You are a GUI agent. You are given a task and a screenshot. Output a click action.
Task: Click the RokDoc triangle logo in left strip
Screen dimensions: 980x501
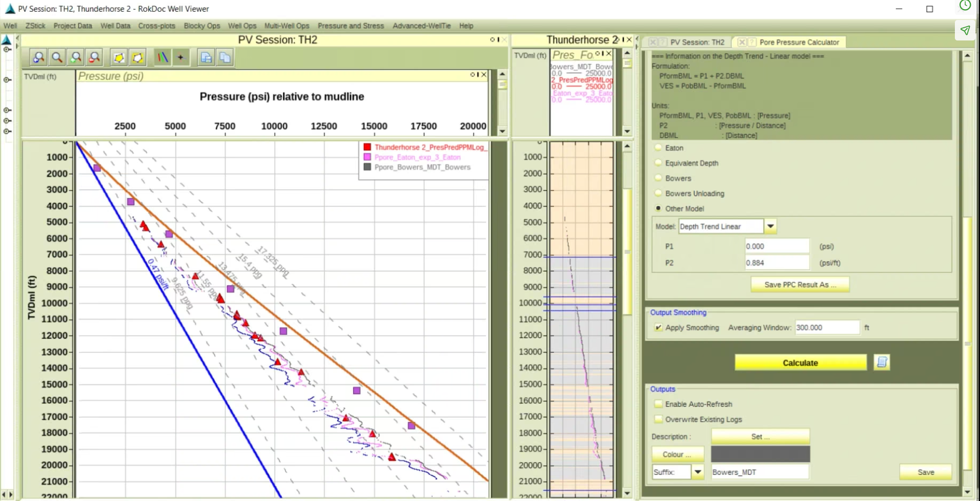pos(7,40)
